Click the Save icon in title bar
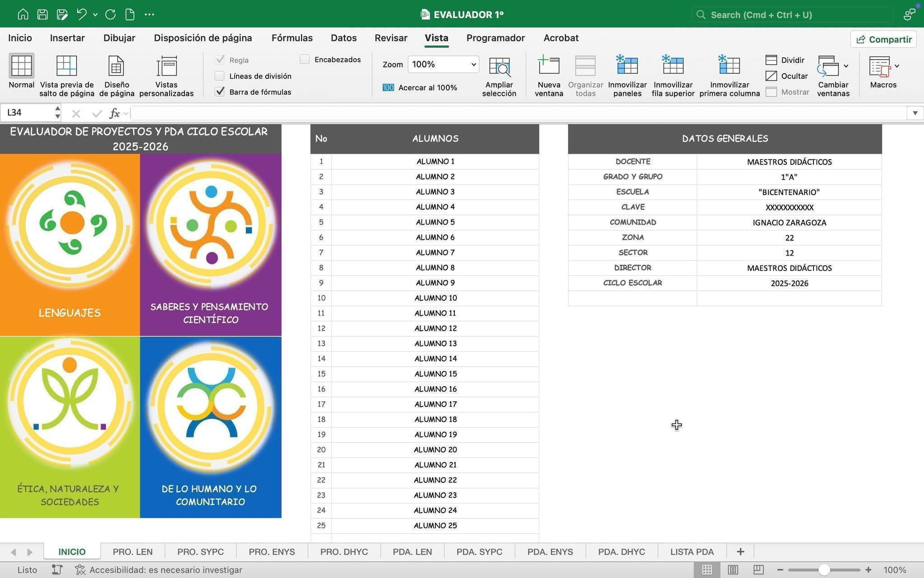Screen dimensions: 924x578 tap(42, 14)
